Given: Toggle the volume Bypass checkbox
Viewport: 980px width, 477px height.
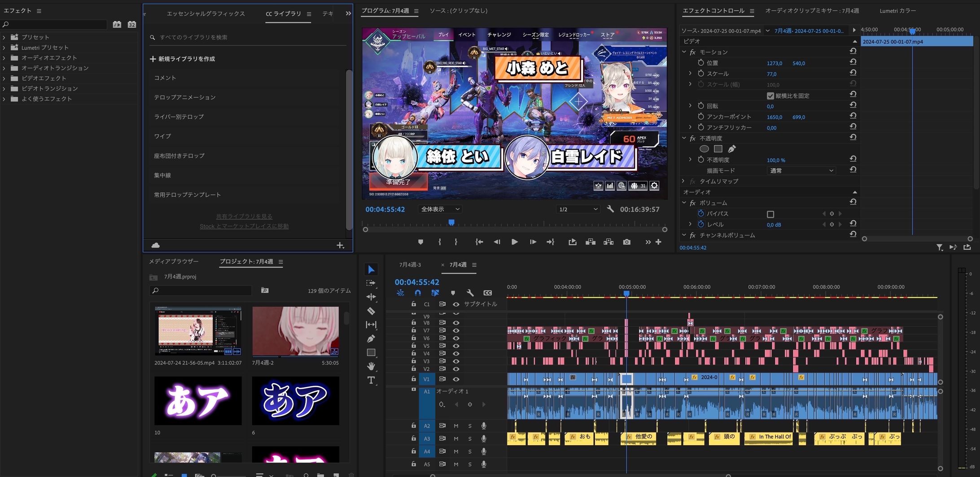Looking at the screenshot, I should point(770,214).
